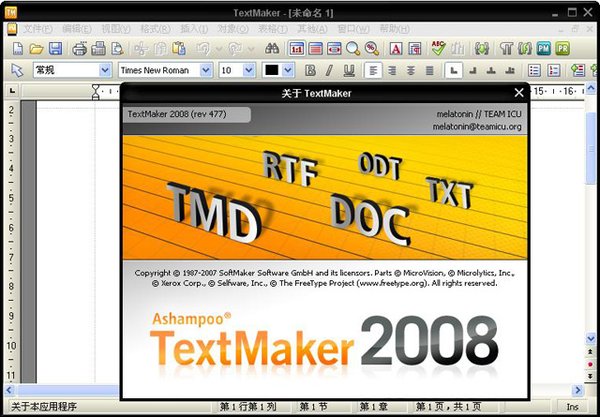
Task: Click horizontal scrollbar right arrow
Action: pyautogui.click(x=577, y=390)
